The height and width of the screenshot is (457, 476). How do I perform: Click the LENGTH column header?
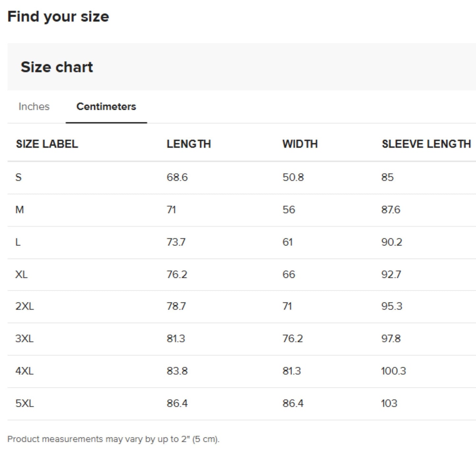[188, 144]
